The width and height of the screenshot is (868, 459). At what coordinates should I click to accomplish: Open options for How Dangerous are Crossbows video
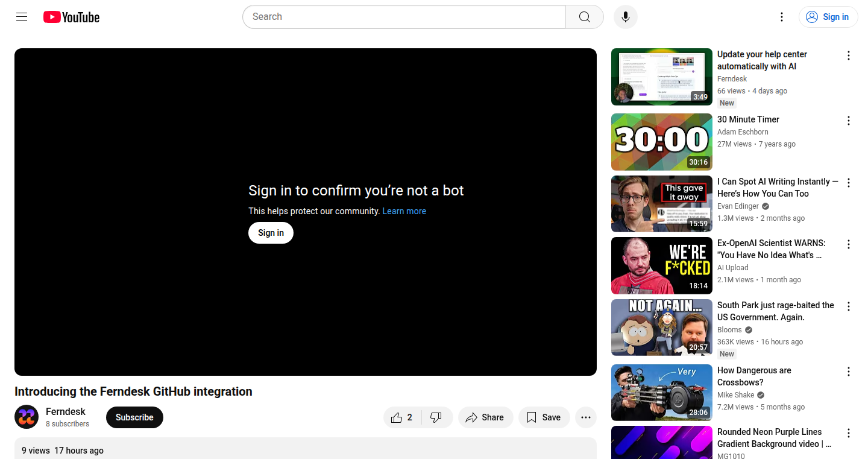[x=849, y=372]
